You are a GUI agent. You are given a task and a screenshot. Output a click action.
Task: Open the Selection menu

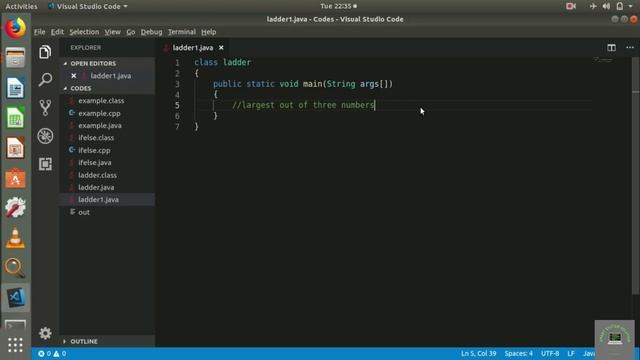(x=84, y=32)
